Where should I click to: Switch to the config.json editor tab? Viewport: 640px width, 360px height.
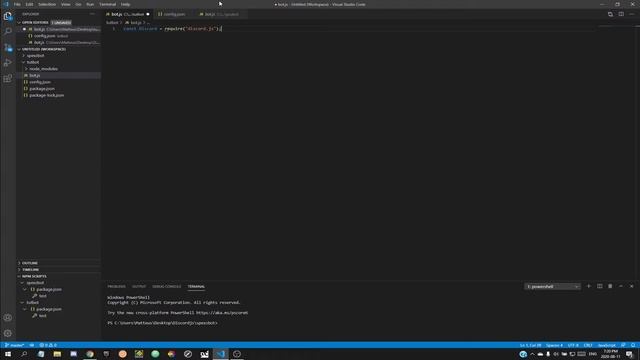(x=174, y=14)
